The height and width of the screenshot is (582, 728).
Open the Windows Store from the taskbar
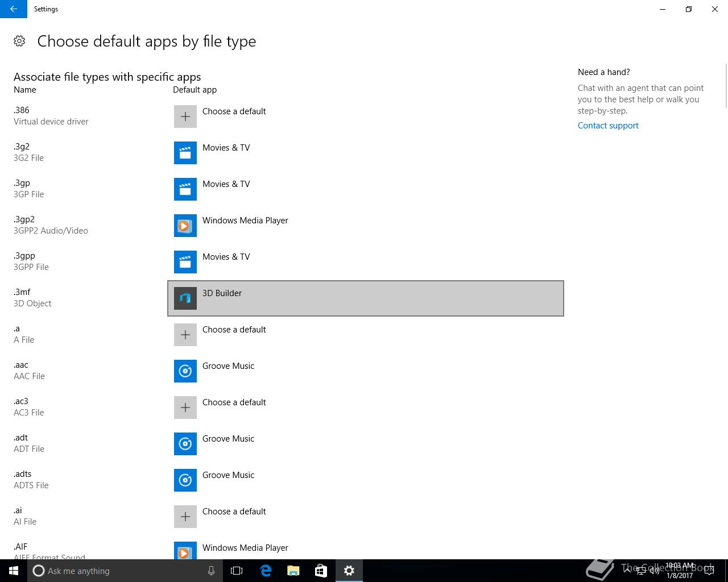tap(321, 571)
